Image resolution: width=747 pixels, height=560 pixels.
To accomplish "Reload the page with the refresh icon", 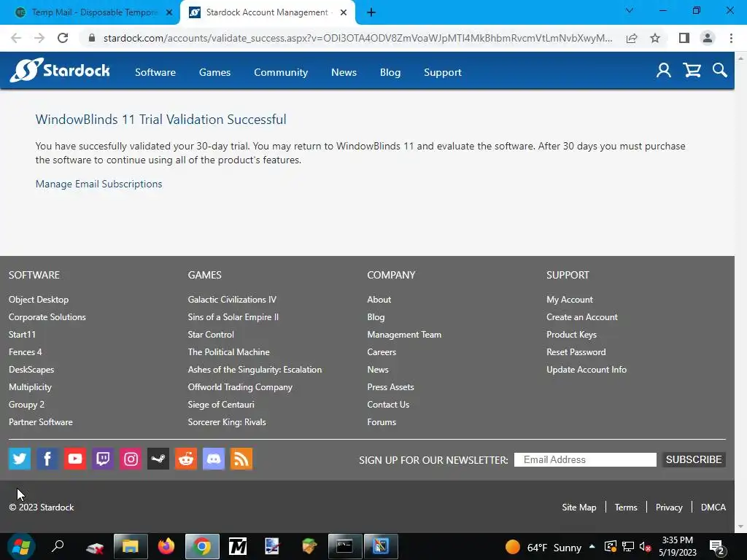I will click(63, 38).
